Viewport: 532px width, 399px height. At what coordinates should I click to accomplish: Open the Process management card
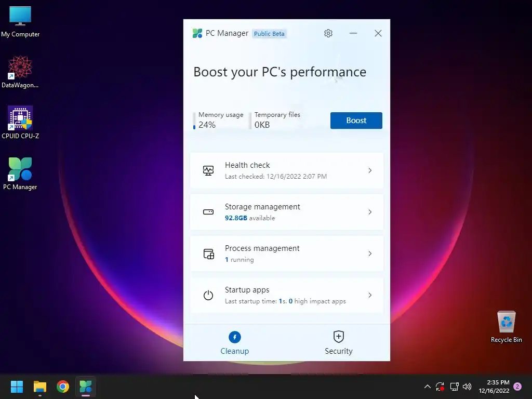click(x=287, y=254)
